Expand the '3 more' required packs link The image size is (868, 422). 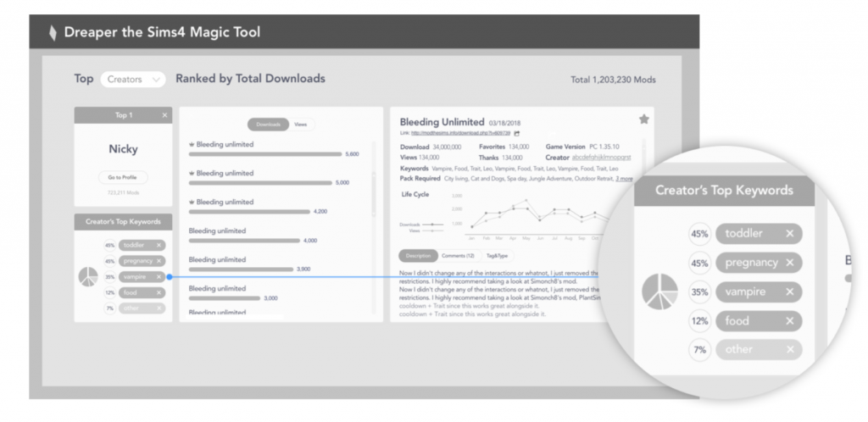click(x=624, y=179)
